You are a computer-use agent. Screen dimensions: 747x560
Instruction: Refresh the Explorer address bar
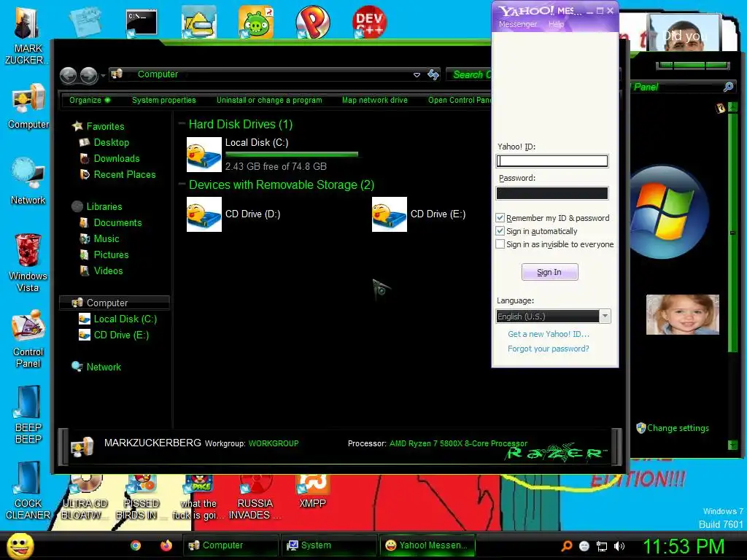(433, 74)
